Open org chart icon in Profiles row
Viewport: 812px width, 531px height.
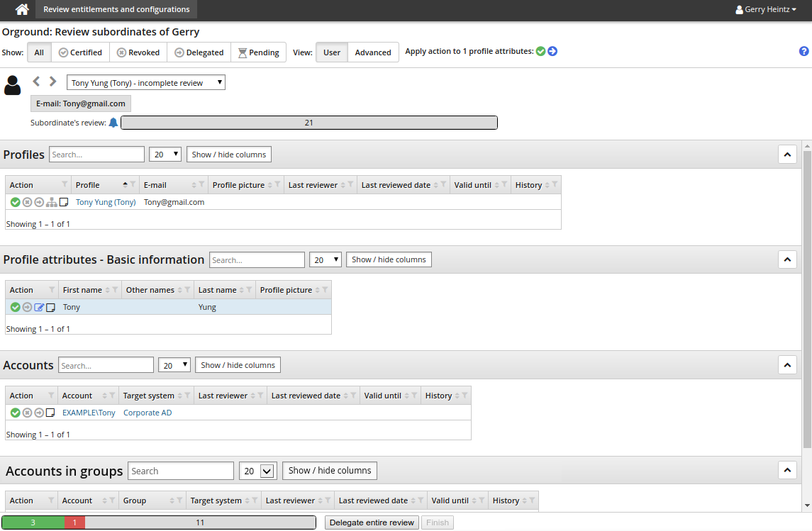point(51,202)
